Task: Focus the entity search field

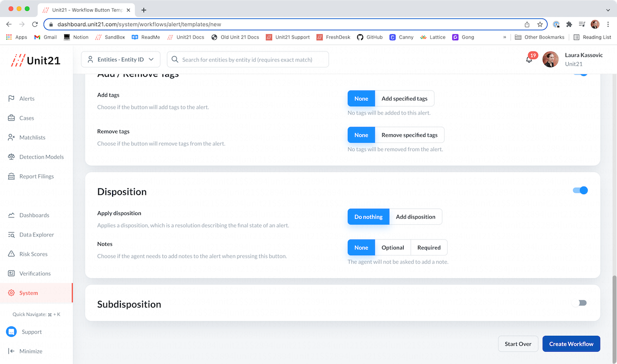Action: coord(248,60)
